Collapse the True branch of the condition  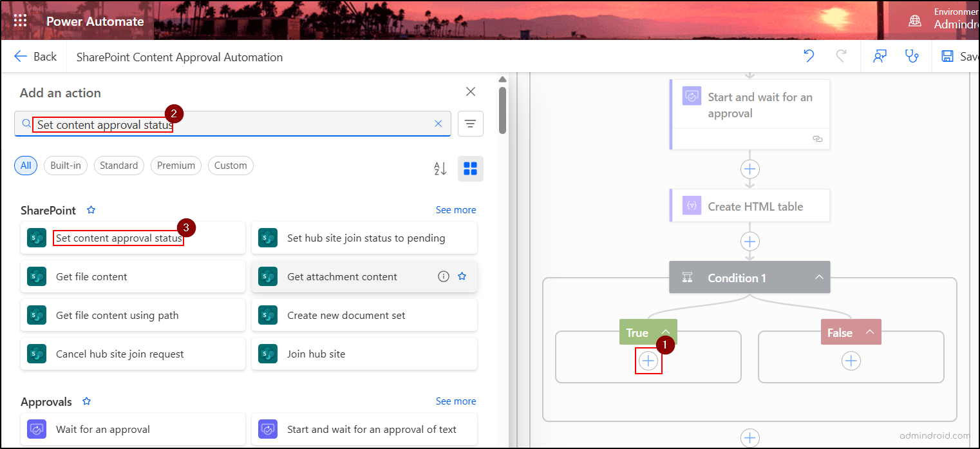(665, 332)
